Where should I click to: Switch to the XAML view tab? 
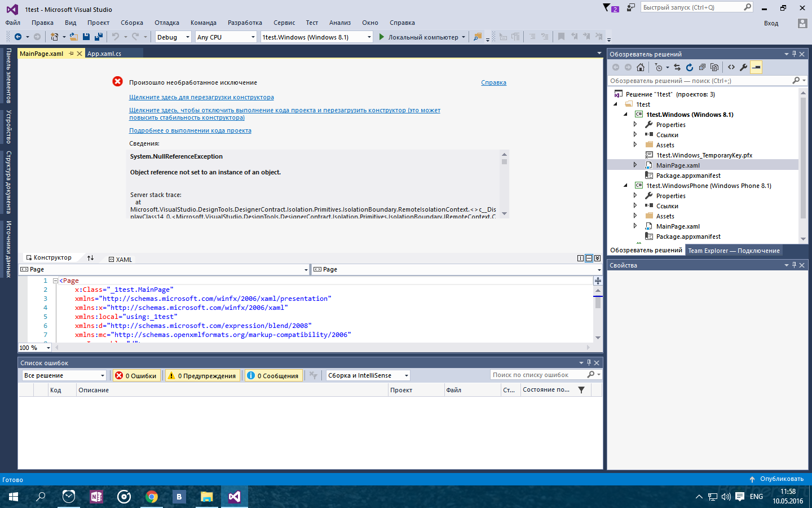pyautogui.click(x=120, y=260)
